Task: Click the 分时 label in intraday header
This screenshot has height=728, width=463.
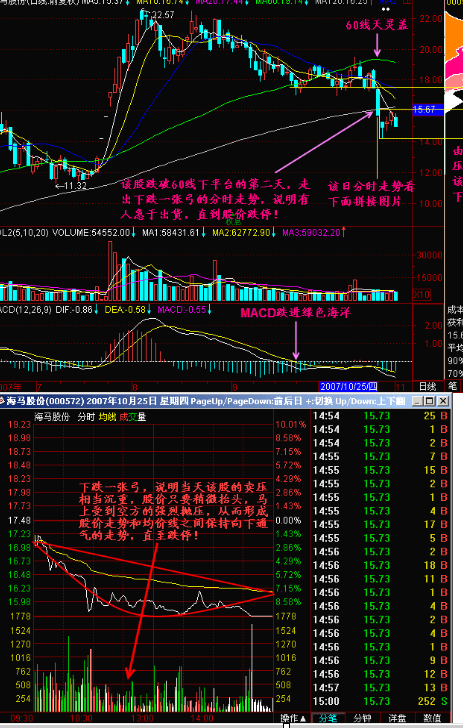Action: pyautogui.click(x=86, y=417)
